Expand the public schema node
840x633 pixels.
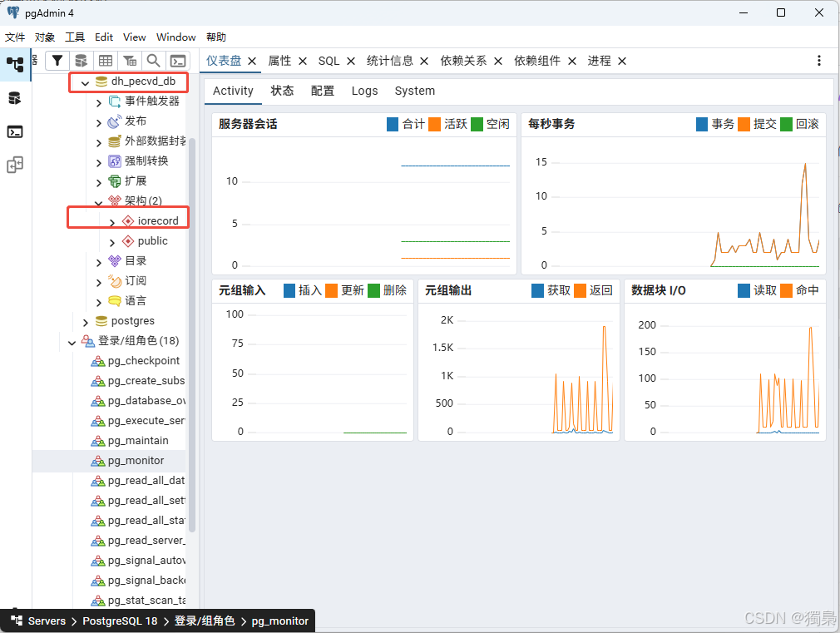[112, 242]
